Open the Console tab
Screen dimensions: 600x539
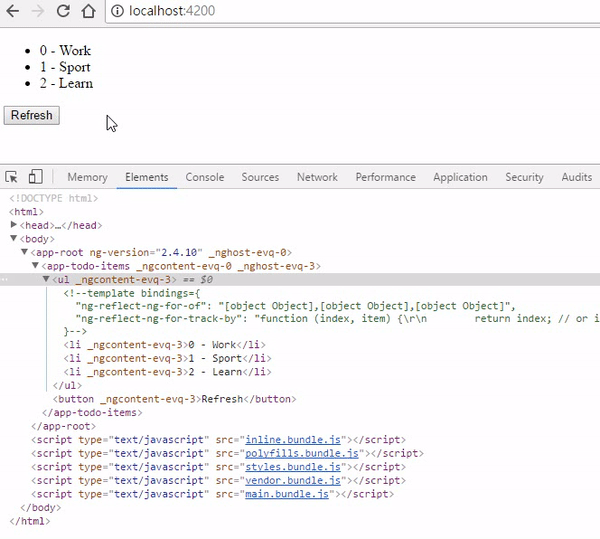[x=205, y=177]
